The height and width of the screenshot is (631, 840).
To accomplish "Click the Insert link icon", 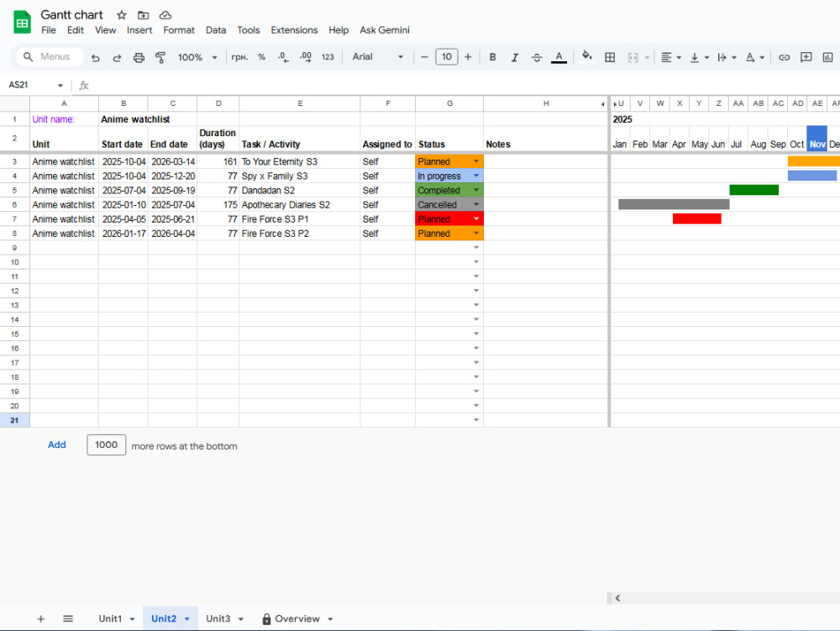I will (x=784, y=57).
